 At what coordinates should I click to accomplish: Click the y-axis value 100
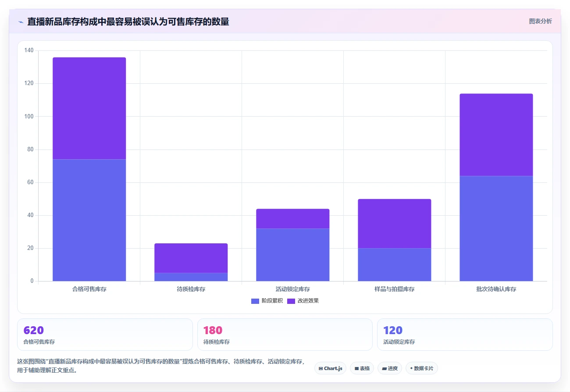pos(29,116)
